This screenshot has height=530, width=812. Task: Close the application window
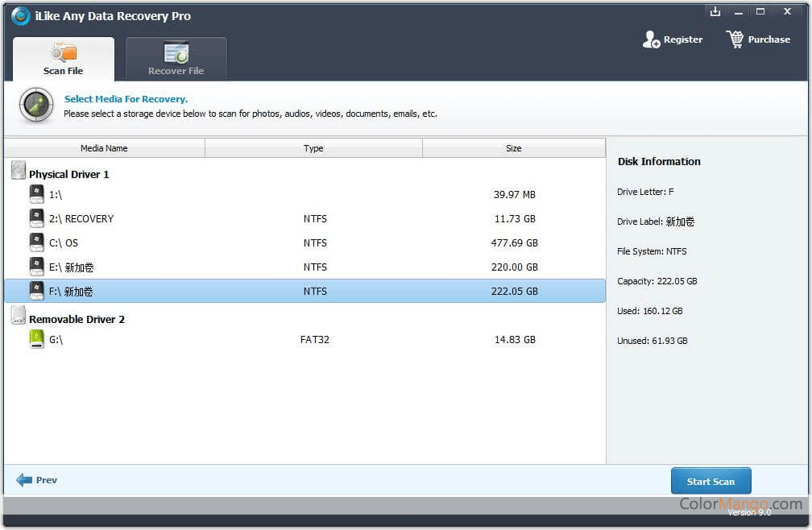pyautogui.click(x=787, y=11)
